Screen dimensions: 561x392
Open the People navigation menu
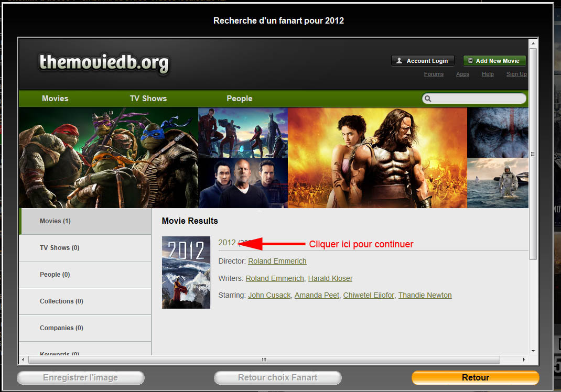pyautogui.click(x=240, y=99)
